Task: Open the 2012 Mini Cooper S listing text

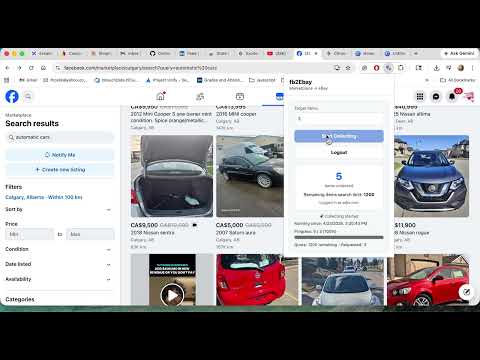Action: point(171,117)
